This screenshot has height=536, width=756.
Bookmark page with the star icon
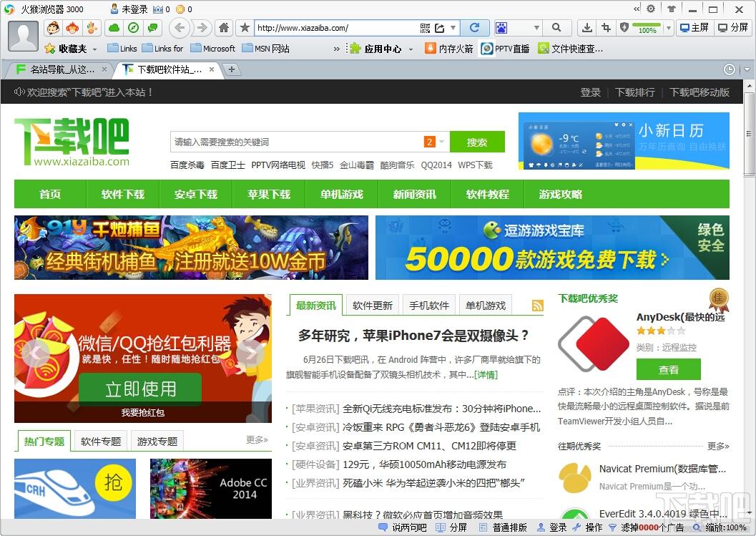click(245, 28)
